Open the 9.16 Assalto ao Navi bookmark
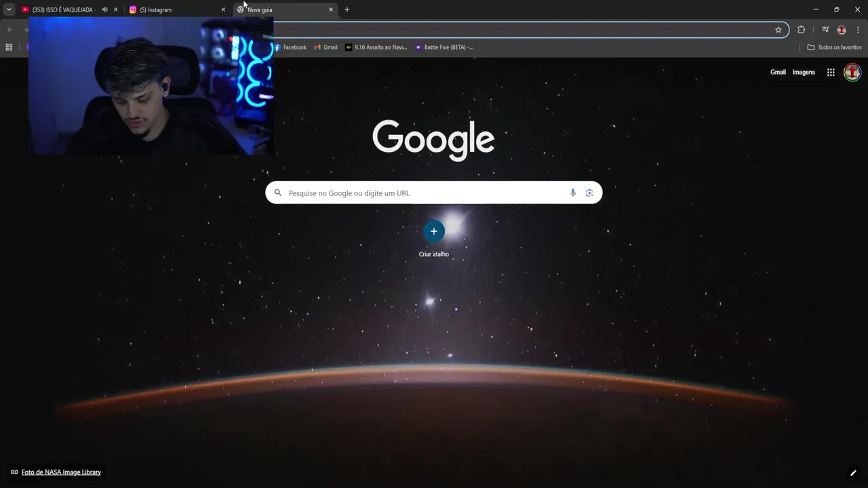Image resolution: width=868 pixels, height=488 pixels. pos(376,47)
